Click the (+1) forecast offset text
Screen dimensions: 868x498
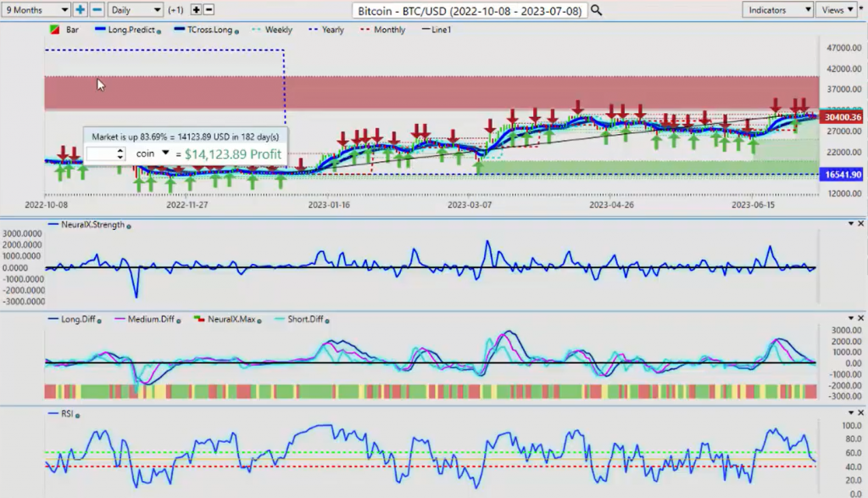[175, 10]
